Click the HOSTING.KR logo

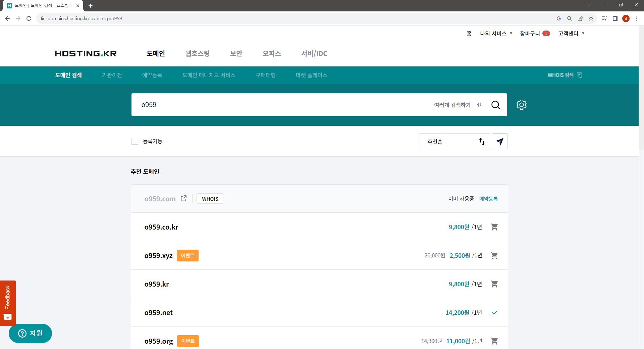pyautogui.click(x=86, y=53)
